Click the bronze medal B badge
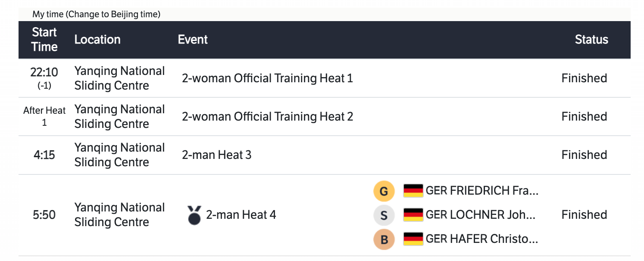This screenshot has height=261, width=644. pos(384,239)
